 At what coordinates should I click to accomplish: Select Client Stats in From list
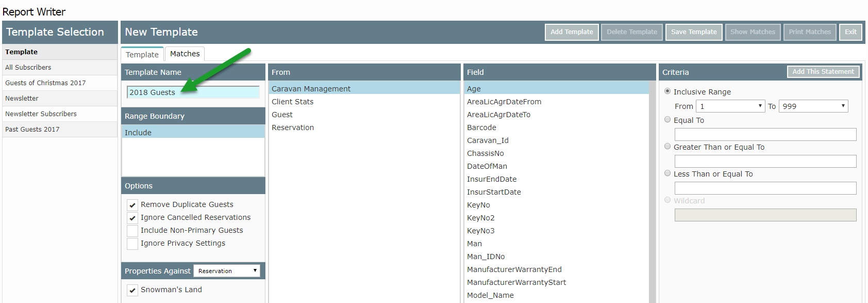point(364,102)
